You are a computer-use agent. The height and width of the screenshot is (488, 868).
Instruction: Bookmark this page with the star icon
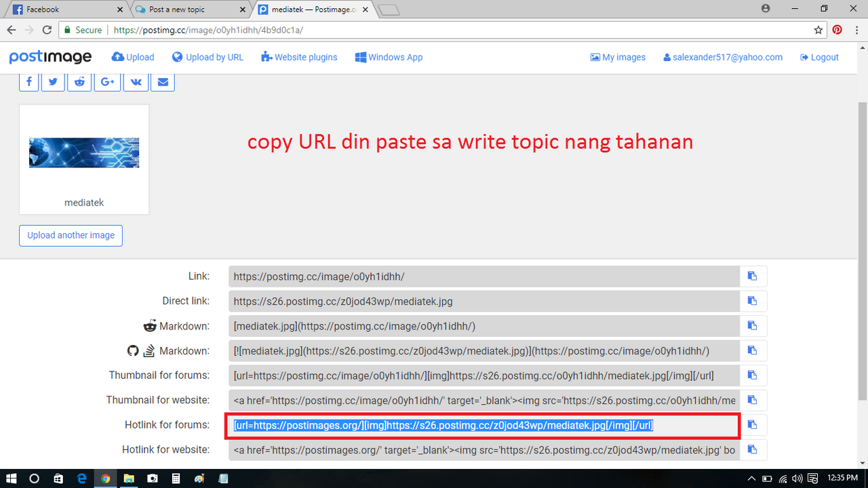point(818,30)
